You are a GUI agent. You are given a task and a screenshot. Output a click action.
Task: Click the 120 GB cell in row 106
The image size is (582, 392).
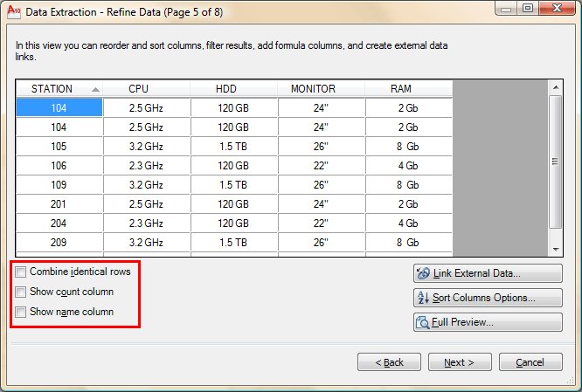pos(234,166)
